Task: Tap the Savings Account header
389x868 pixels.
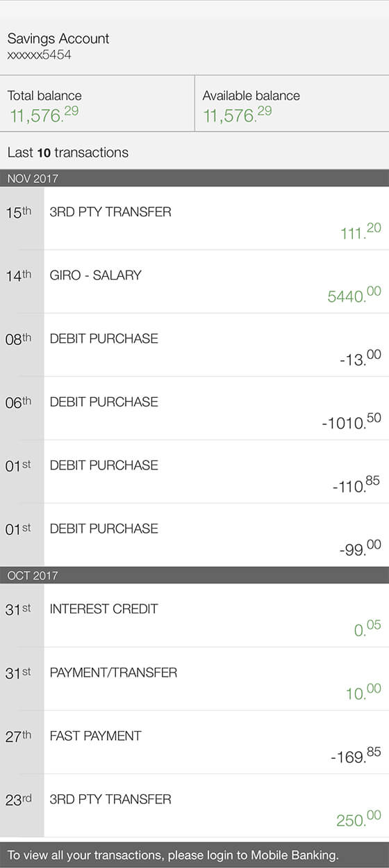Action: coord(58,39)
